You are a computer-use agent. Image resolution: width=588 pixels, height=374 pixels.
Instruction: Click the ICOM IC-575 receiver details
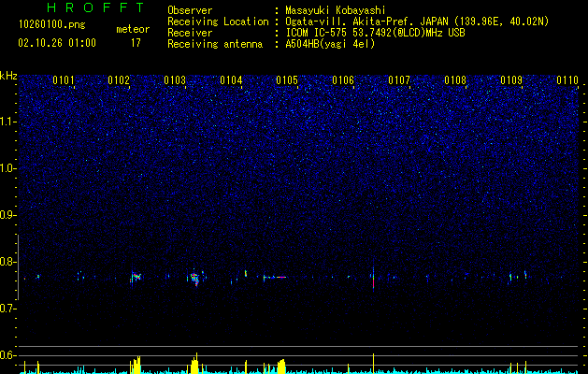(375, 33)
